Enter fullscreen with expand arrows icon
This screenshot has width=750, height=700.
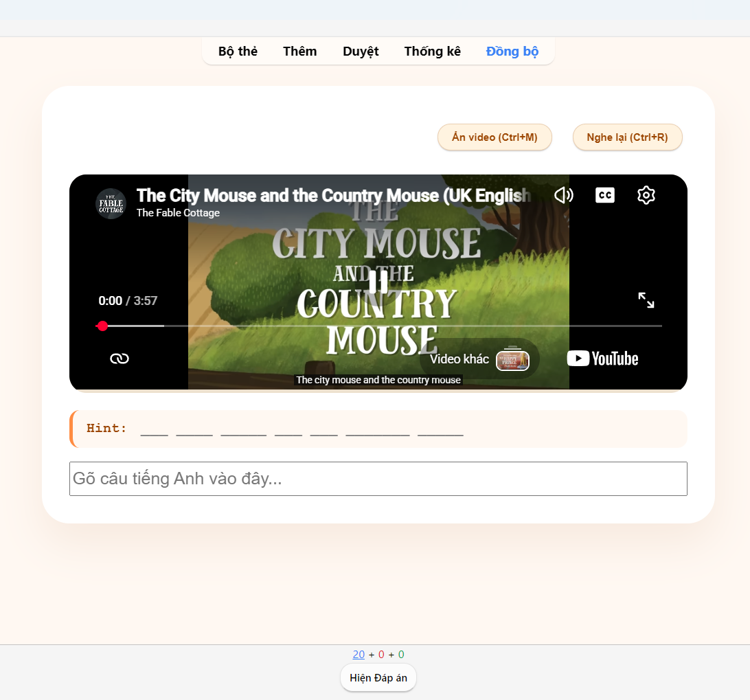click(x=646, y=300)
